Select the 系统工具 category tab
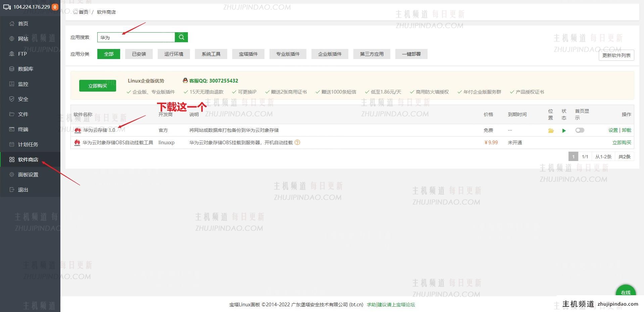The image size is (644, 312). click(x=211, y=54)
